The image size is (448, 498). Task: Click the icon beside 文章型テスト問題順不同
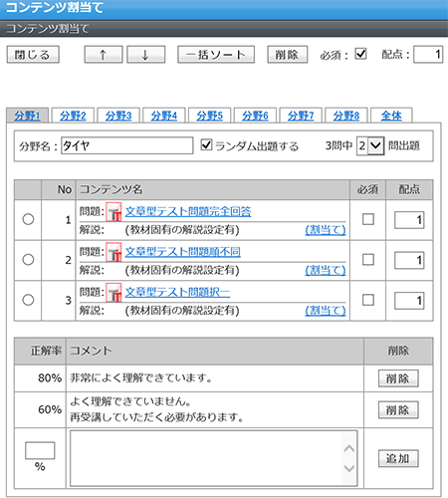click(113, 252)
